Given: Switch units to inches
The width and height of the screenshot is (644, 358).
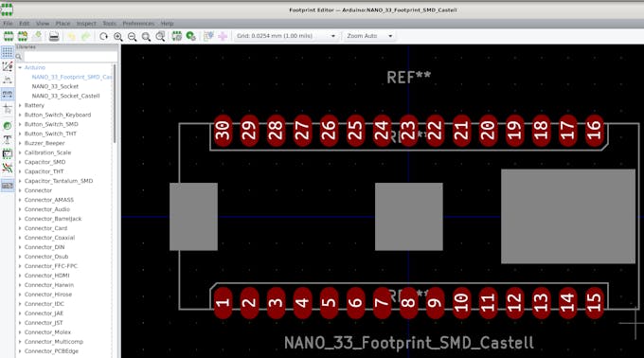Looking at the screenshot, I should pos(8,80).
